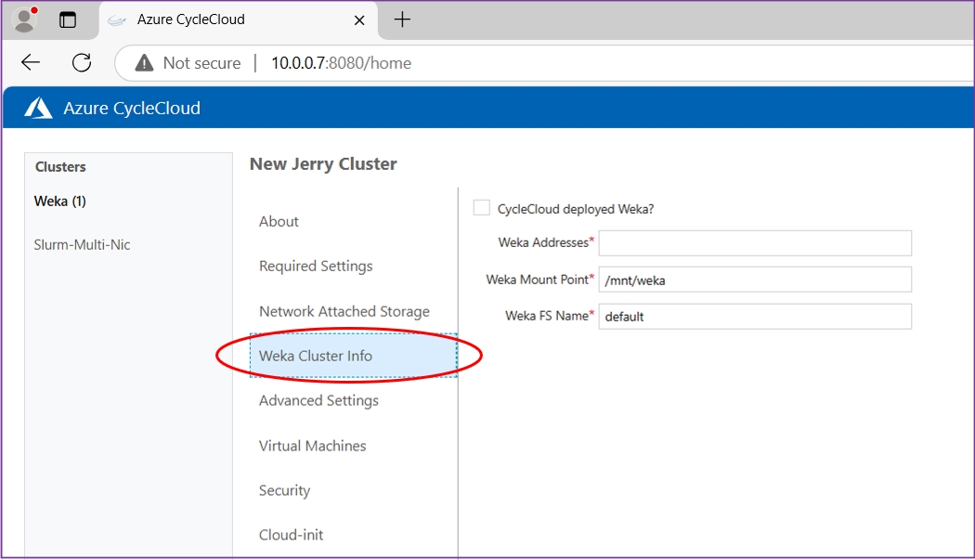Click the Not secure warning icon
Viewport: 975px width, 560px height.
tap(144, 63)
